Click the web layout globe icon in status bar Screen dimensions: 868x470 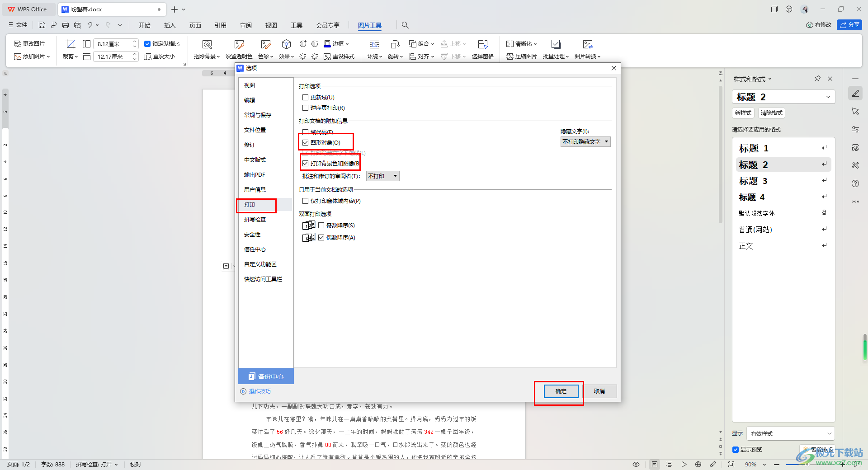click(x=698, y=464)
